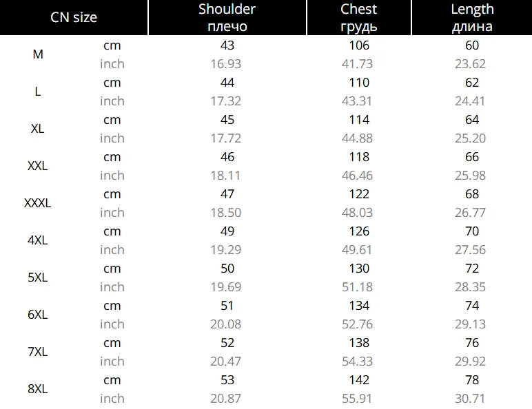Click shoulder inch value 20.47

[x=226, y=361]
